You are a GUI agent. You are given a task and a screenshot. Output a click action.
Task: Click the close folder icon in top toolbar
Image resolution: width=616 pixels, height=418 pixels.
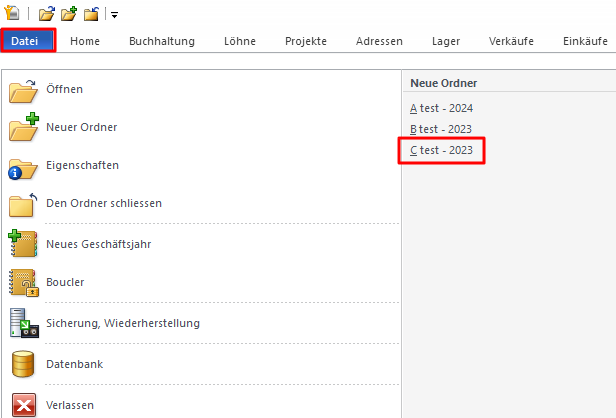click(91, 14)
